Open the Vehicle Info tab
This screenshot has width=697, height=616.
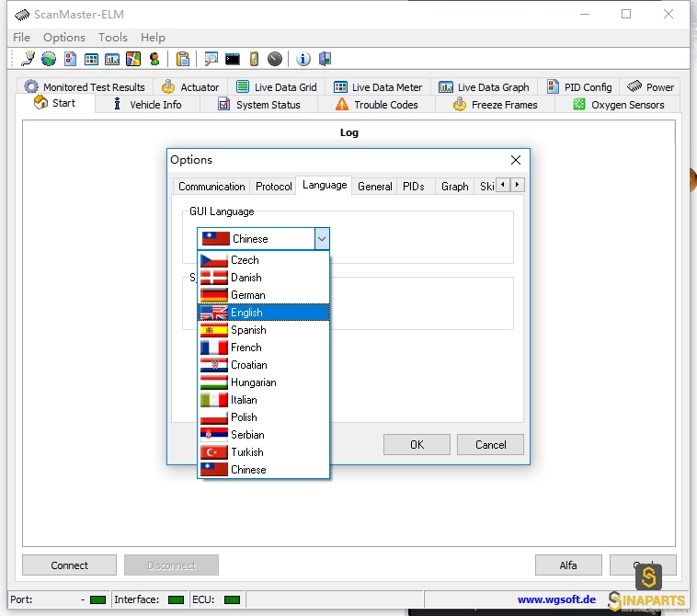pyautogui.click(x=147, y=105)
